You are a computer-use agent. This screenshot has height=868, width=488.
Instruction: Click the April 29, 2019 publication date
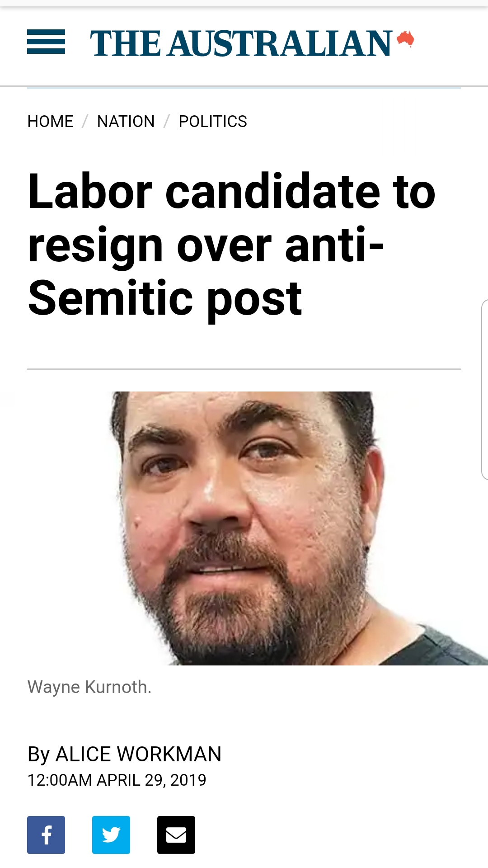tap(117, 780)
